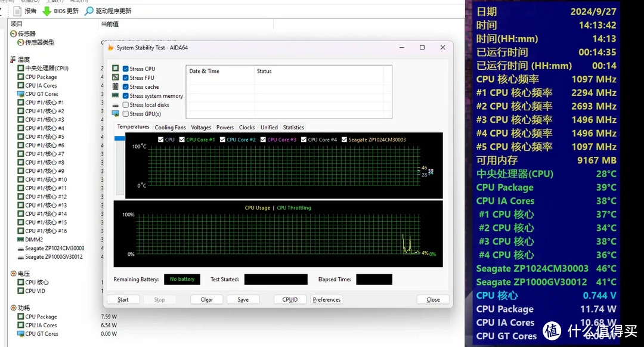Toggle the Stress cache checkbox
This screenshot has width=644, height=347.
point(126,86)
